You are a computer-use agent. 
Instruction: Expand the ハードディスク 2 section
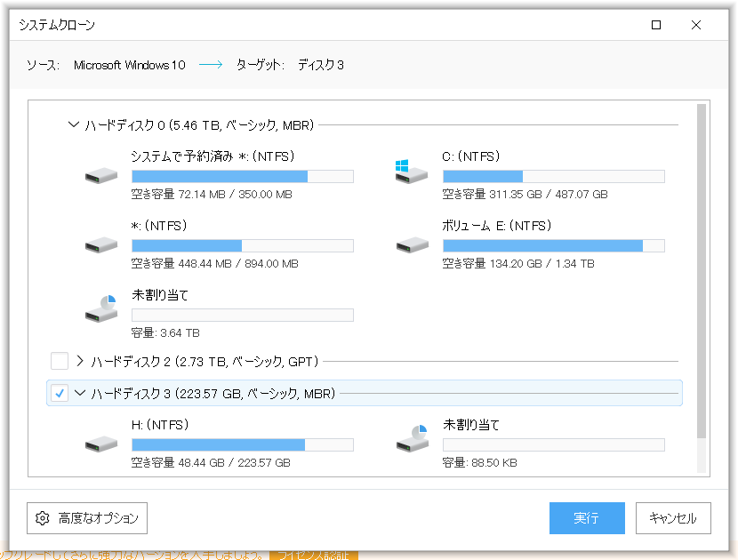[x=81, y=361]
